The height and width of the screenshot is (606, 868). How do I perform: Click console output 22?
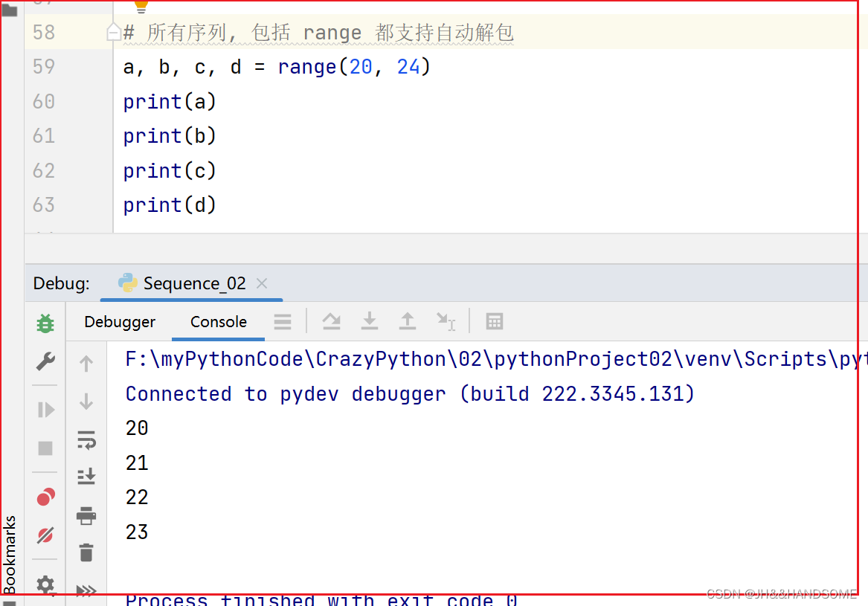(x=137, y=497)
